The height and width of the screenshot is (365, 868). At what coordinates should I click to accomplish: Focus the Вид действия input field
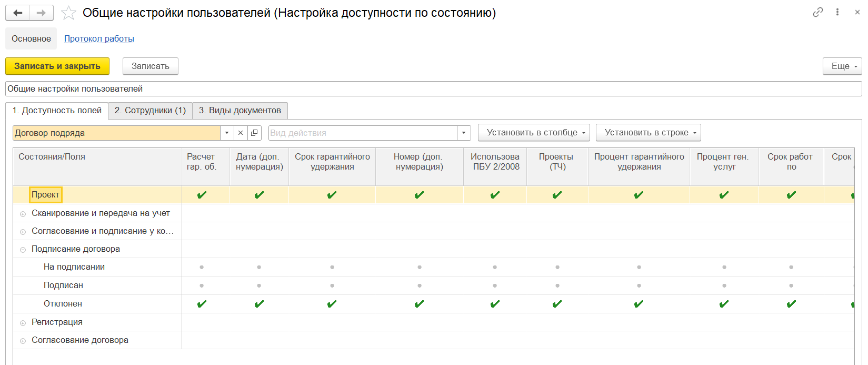(362, 133)
